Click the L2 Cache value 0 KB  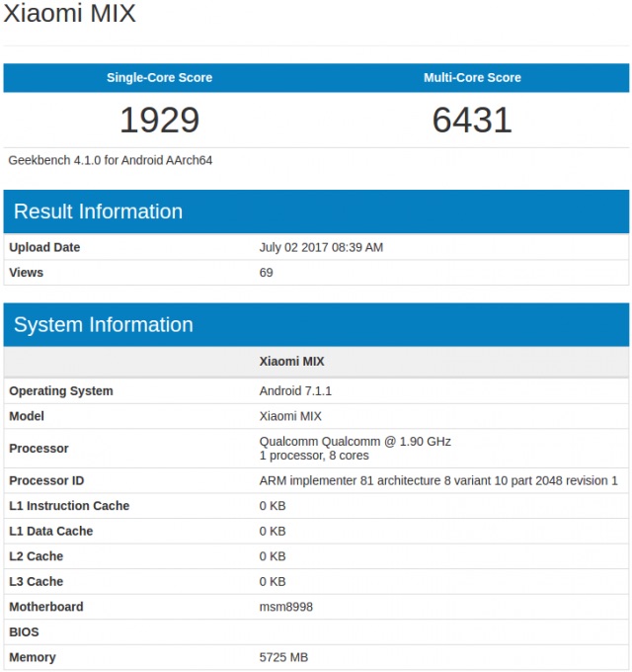[273, 556]
